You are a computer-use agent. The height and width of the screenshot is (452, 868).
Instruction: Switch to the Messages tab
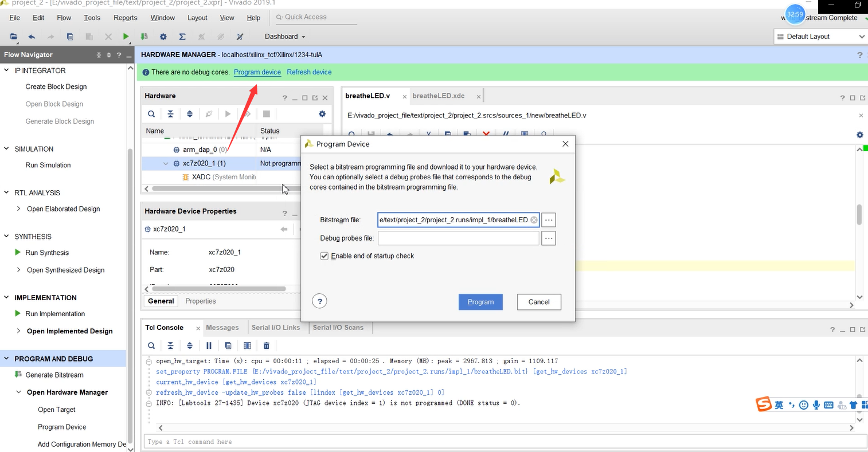[x=222, y=328]
